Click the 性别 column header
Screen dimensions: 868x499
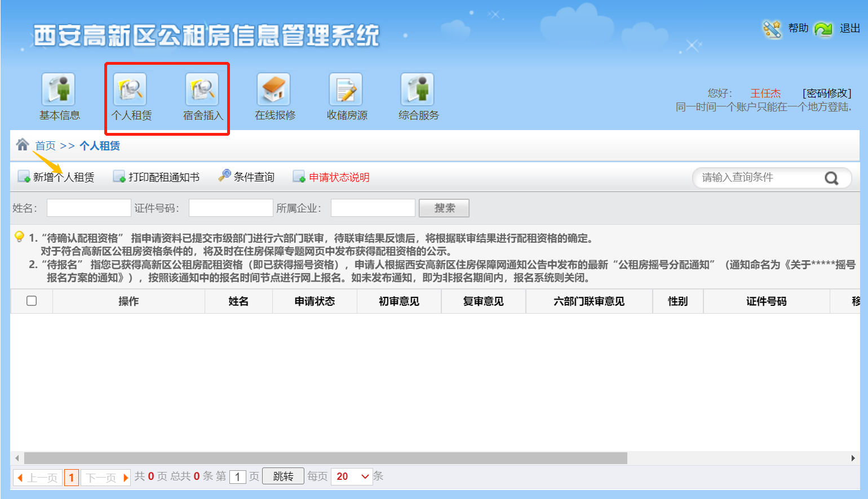pos(678,301)
